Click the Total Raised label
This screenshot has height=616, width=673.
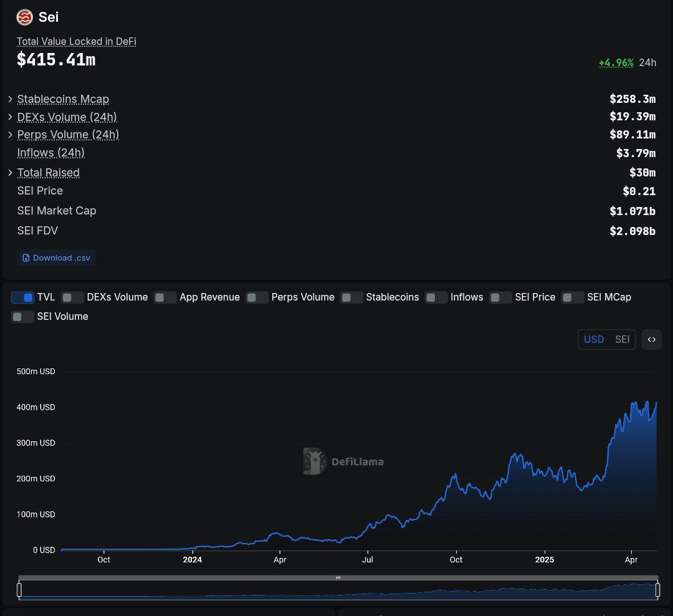pos(49,173)
